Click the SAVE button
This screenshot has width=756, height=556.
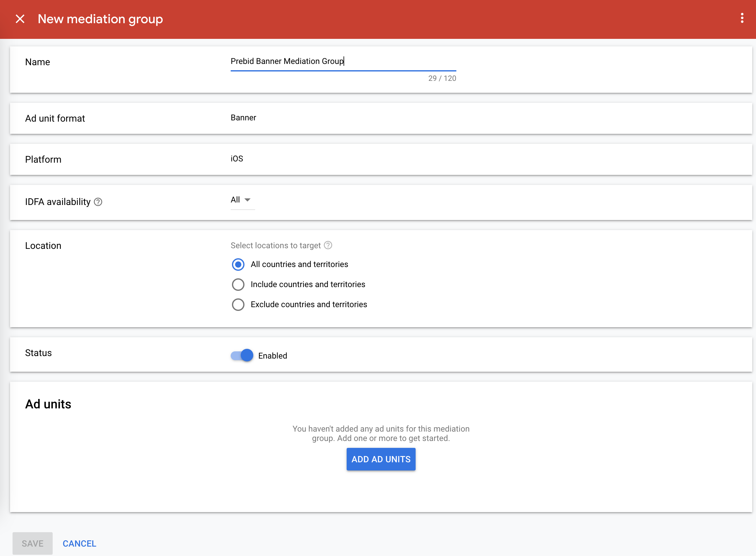32,543
